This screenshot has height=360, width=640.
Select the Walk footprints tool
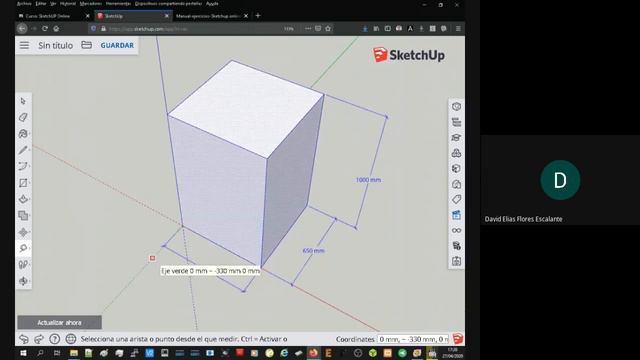pyautogui.click(x=23, y=264)
